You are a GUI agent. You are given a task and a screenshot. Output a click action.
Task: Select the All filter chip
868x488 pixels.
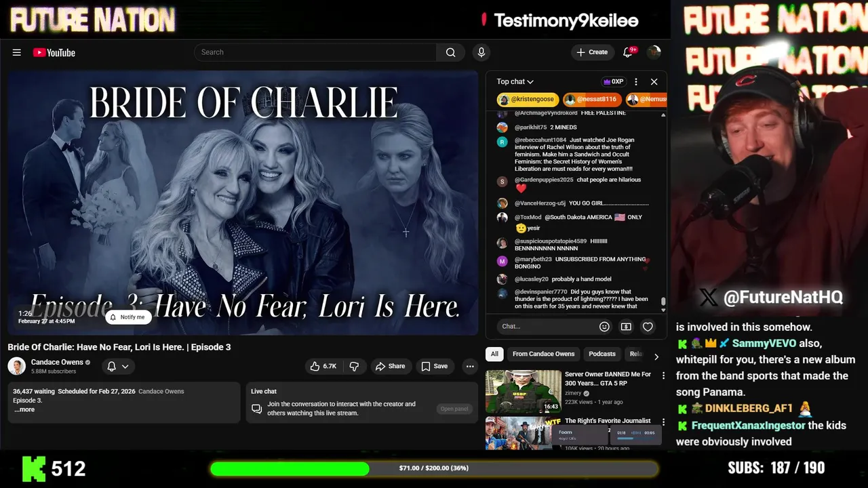click(494, 354)
